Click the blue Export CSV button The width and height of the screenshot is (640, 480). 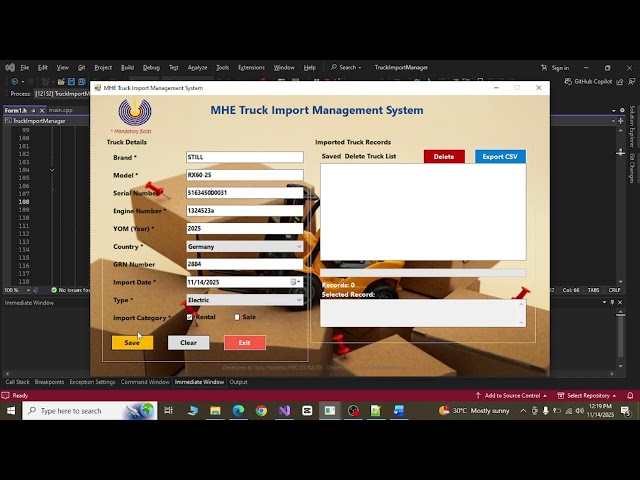coord(499,156)
